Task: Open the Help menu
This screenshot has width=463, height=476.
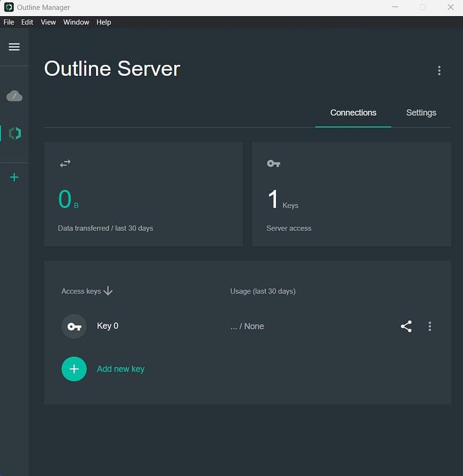Action: click(x=104, y=22)
